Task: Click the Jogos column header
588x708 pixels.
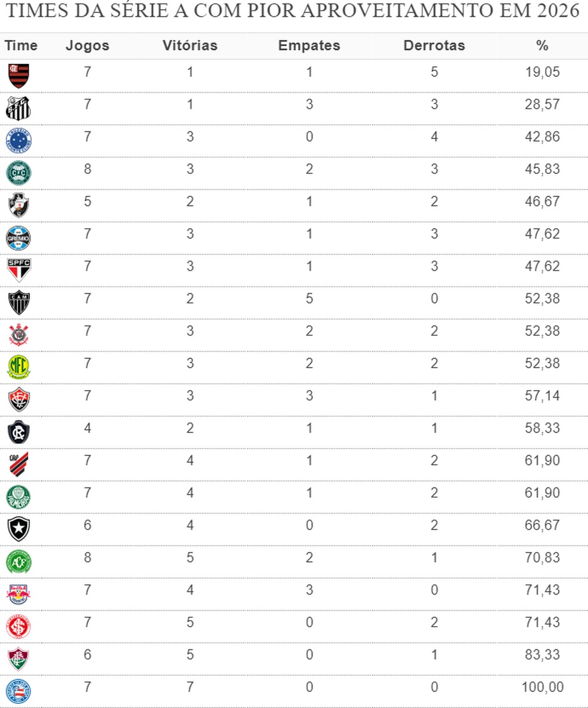Action: [x=87, y=45]
